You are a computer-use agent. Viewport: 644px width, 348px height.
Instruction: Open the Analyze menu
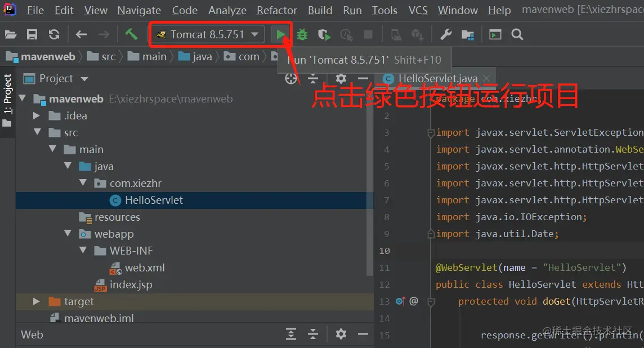227,10
